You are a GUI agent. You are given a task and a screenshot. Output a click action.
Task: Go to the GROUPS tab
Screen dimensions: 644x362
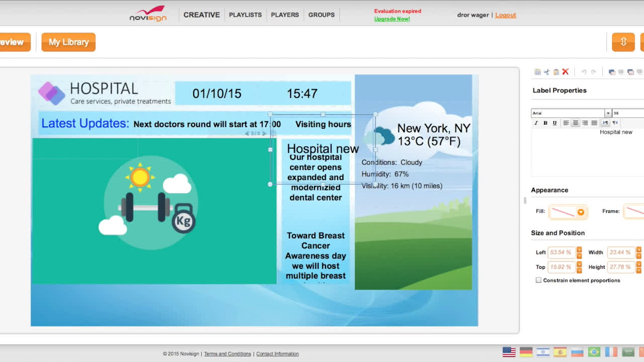[x=321, y=15]
